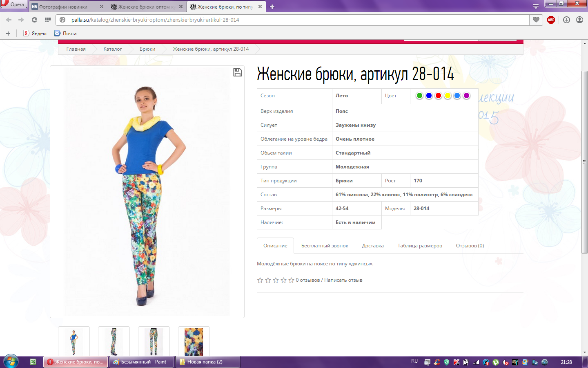
Task: Open the Adblock Plus extension icon
Action: (x=551, y=20)
